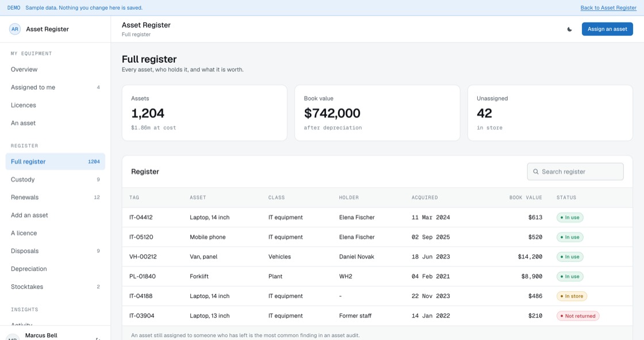Open Renewals in the sidebar
Screen dimensions: 644x340
click(x=55, y=197)
